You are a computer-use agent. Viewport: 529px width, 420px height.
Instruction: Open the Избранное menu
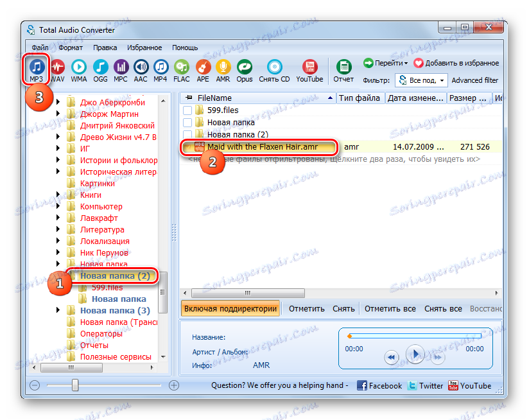[x=144, y=48]
